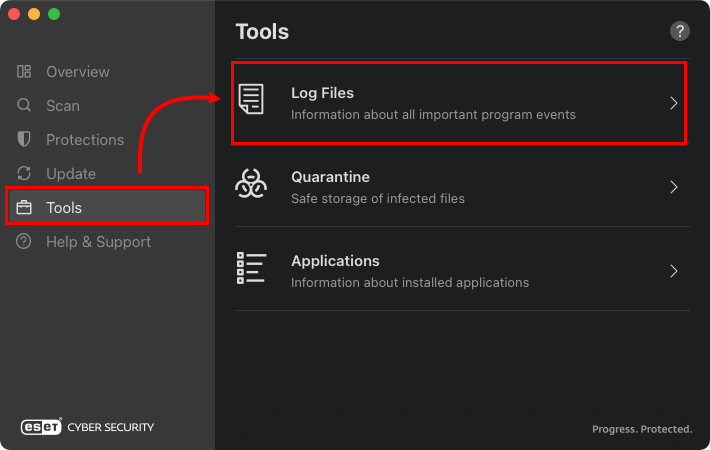Click the Update refresh arrows icon
This screenshot has height=450, width=710.
coord(24,174)
